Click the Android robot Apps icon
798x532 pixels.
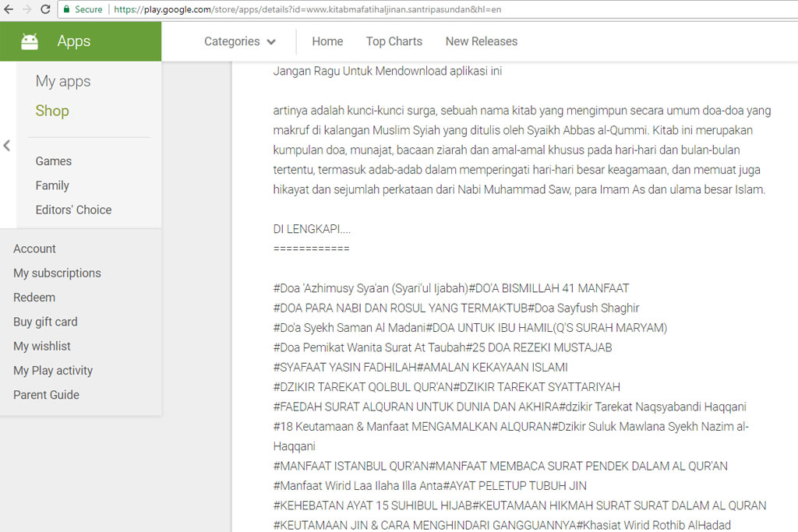pyautogui.click(x=30, y=42)
